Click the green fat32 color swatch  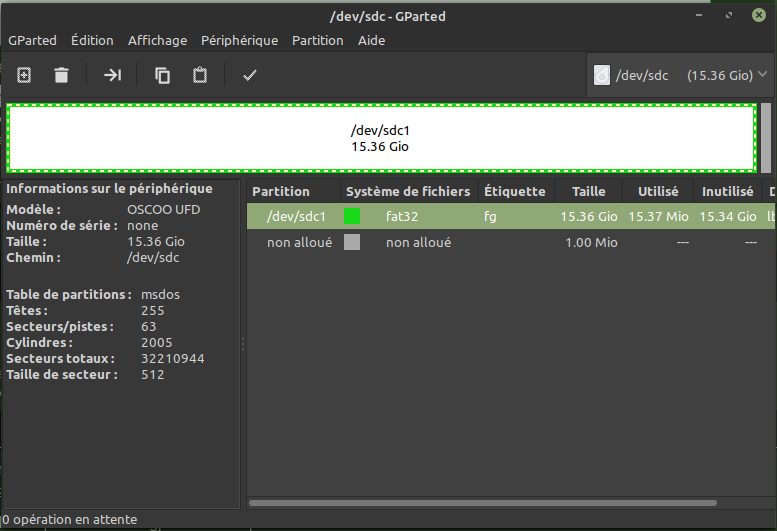[352, 216]
